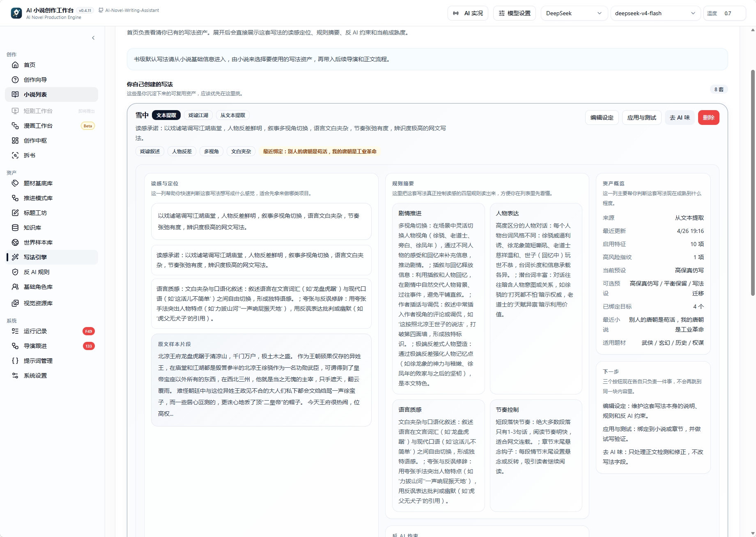The image size is (756, 537).
Task: Delete the 雪中 style with 删除
Action: click(x=708, y=118)
